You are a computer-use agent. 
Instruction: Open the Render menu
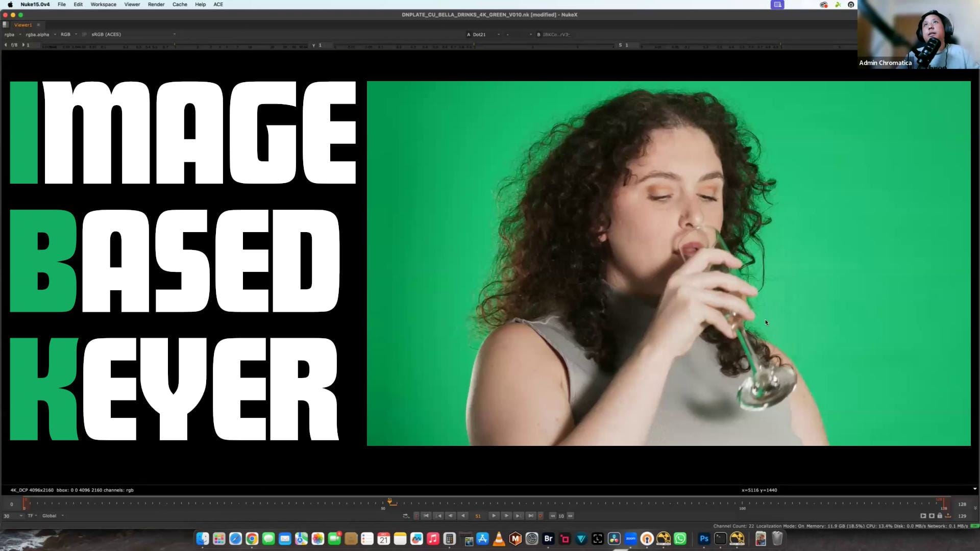[156, 5]
